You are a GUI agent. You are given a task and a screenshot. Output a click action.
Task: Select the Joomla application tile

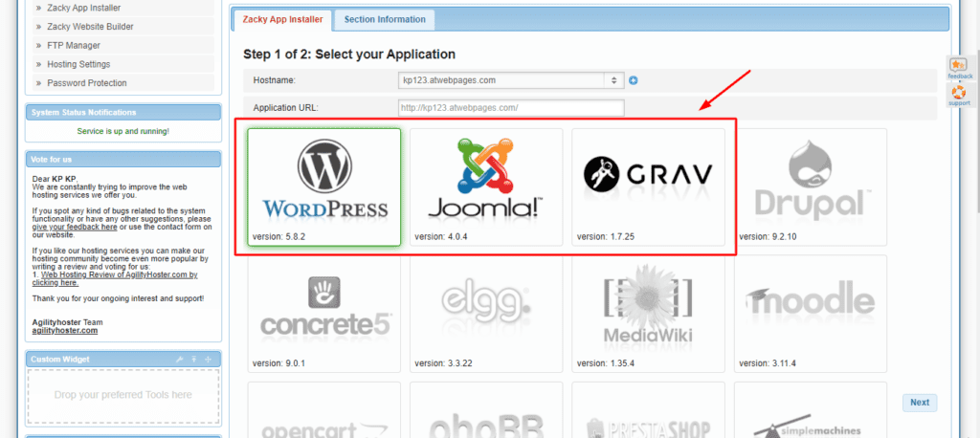(486, 186)
